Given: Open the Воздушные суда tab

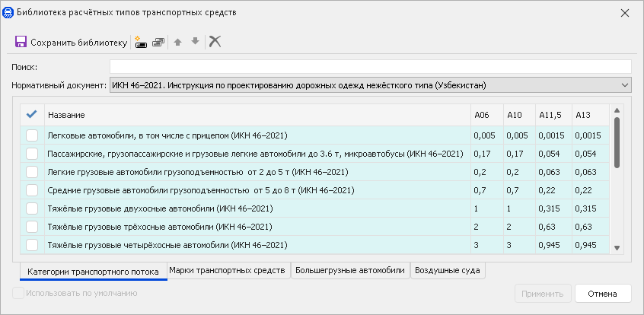Looking at the screenshot, I should 448,271.
